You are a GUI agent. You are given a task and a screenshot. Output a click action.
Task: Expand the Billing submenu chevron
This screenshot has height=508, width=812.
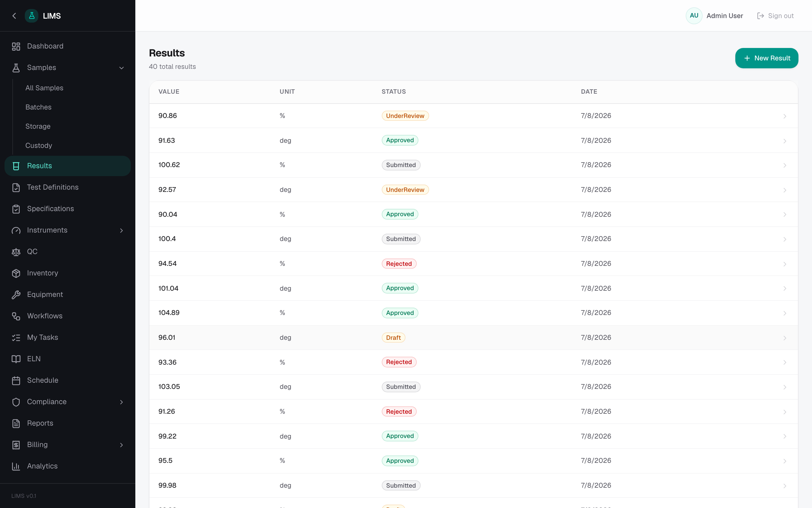(x=122, y=445)
